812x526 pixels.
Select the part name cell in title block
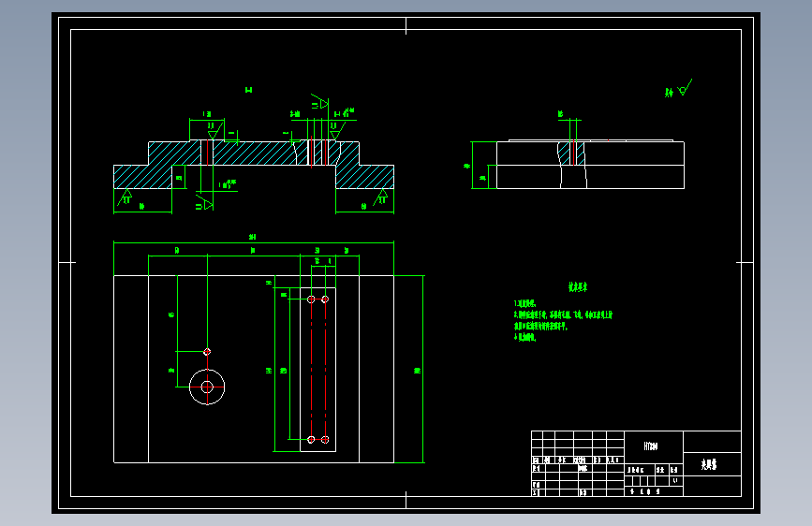pyautogui.click(x=712, y=464)
